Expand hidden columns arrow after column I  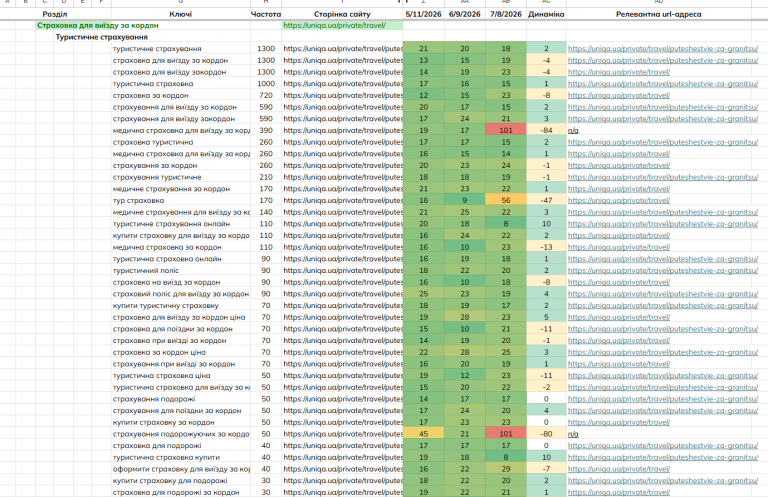coord(399,2)
